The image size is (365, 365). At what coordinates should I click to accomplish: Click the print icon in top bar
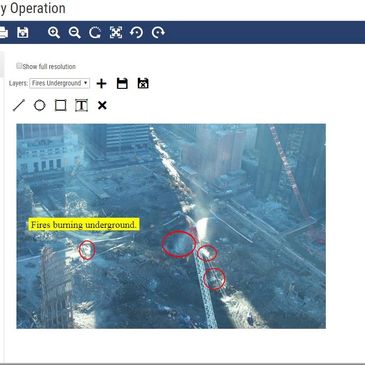pyautogui.click(x=3, y=33)
